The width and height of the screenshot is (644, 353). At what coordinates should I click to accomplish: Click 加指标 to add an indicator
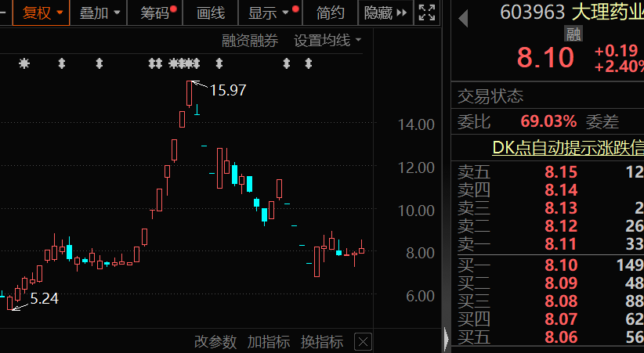click(269, 341)
